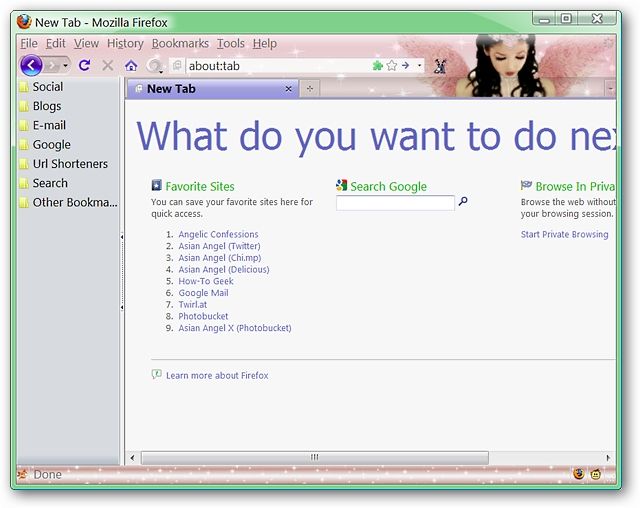This screenshot has width=640, height=508.
Task: Click the magnifier icon beside Search Google
Action: [463, 201]
